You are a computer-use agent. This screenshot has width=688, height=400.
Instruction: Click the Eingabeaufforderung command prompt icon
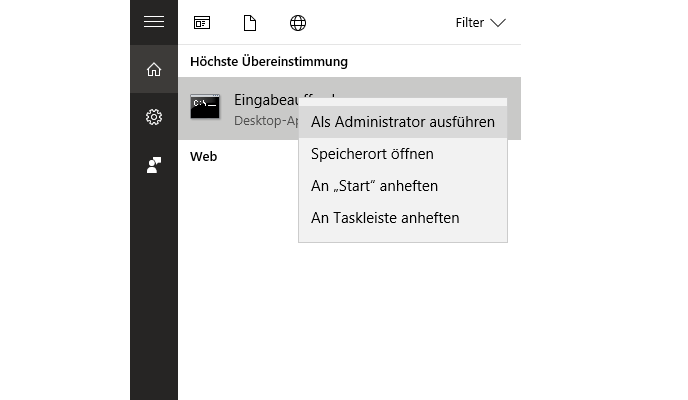pos(205,108)
